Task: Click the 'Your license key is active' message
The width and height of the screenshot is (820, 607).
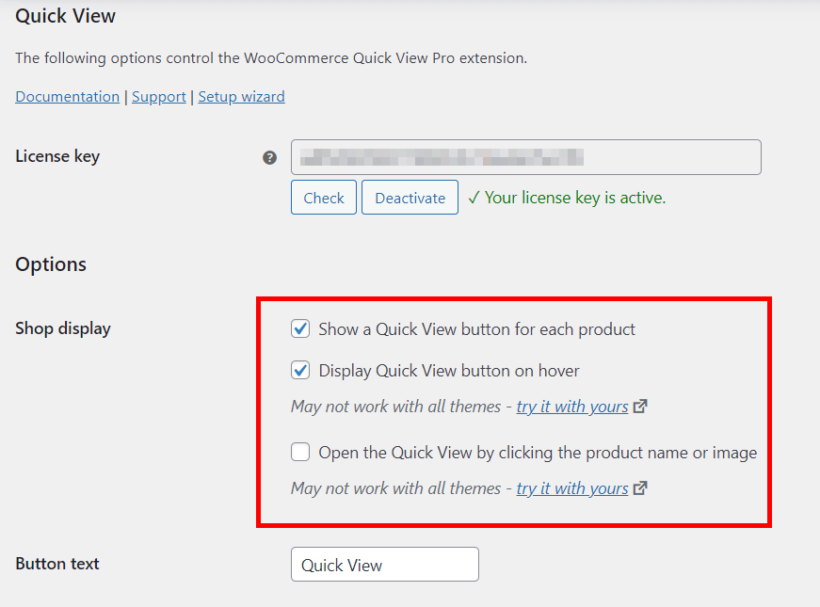Action: 566,197
